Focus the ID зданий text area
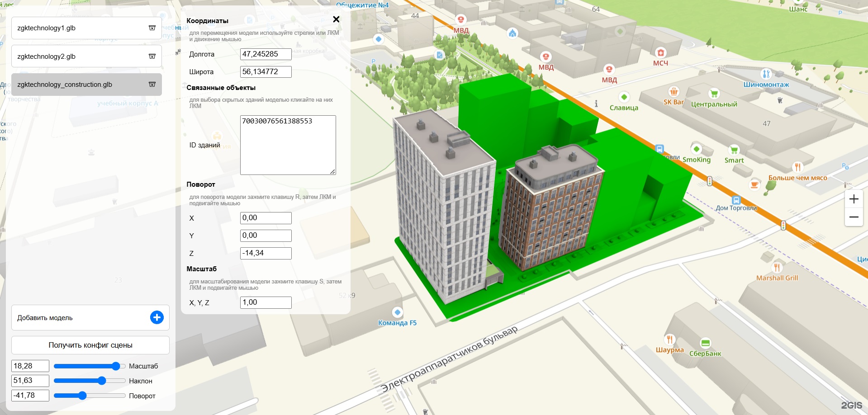 pos(288,145)
